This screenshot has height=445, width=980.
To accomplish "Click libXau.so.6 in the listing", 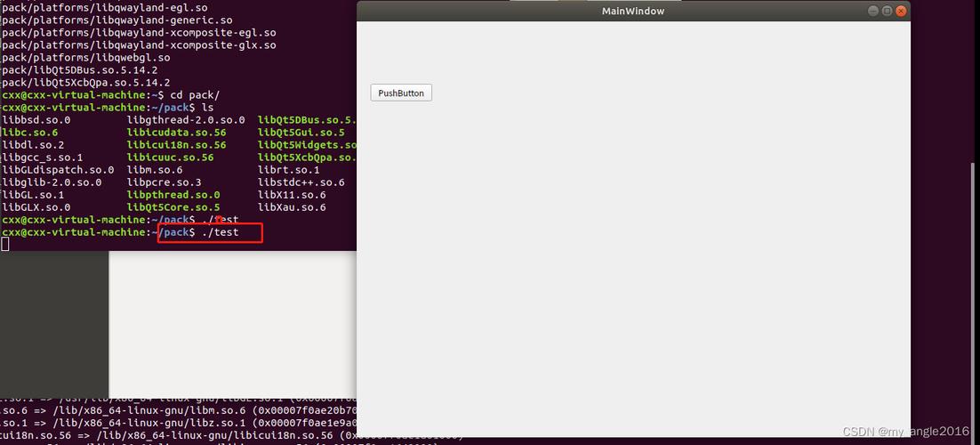I will click(x=292, y=207).
